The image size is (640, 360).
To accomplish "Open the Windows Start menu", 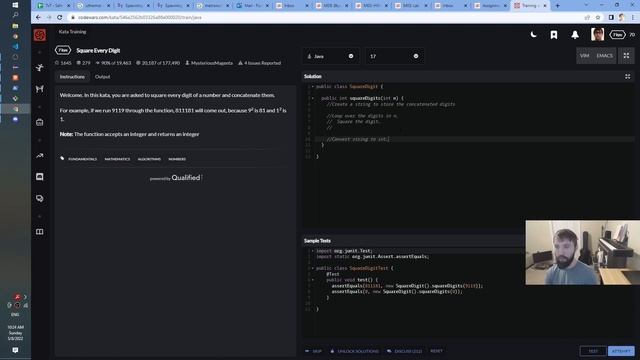I will 15,5.
